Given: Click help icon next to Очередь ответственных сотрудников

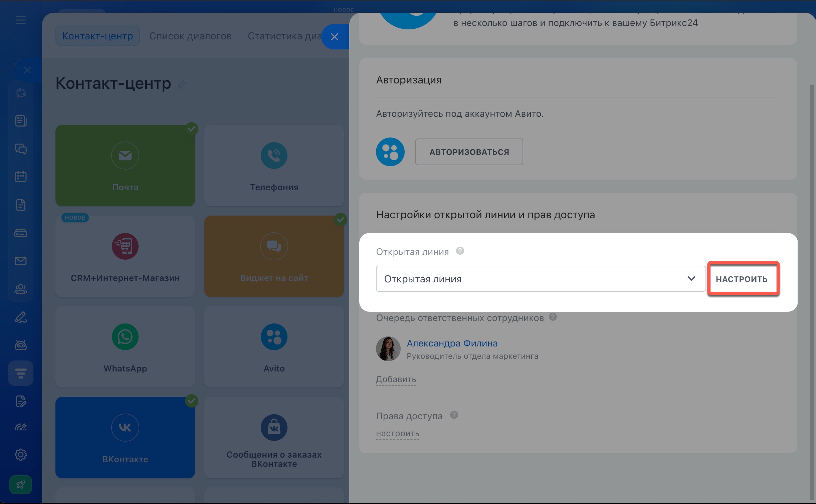Looking at the screenshot, I should pyautogui.click(x=553, y=317).
